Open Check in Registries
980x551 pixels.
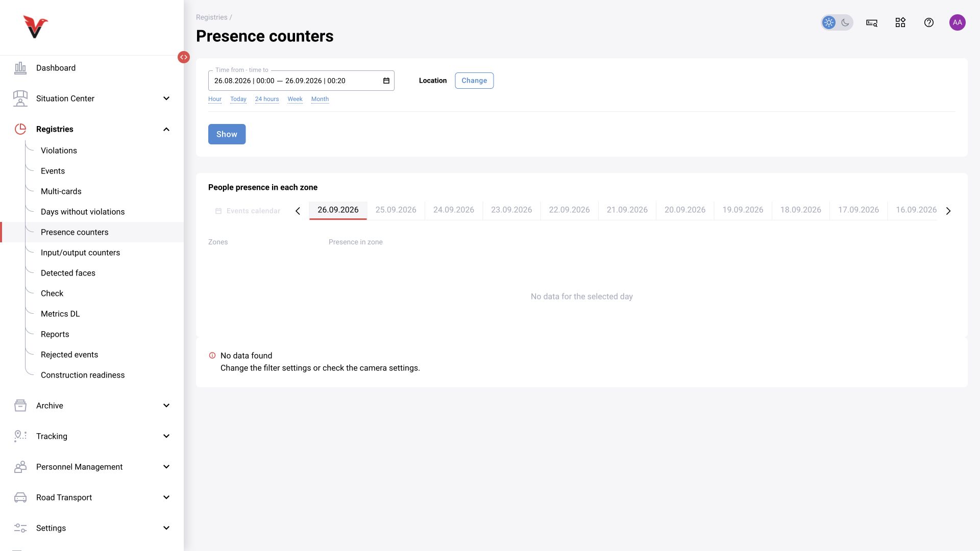click(52, 293)
